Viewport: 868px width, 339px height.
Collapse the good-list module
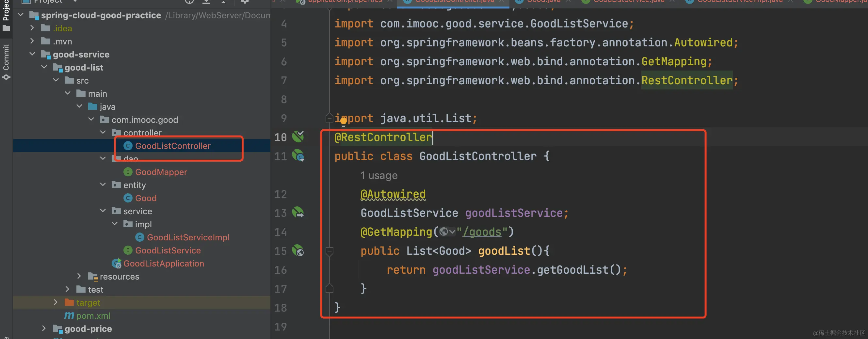click(x=44, y=67)
